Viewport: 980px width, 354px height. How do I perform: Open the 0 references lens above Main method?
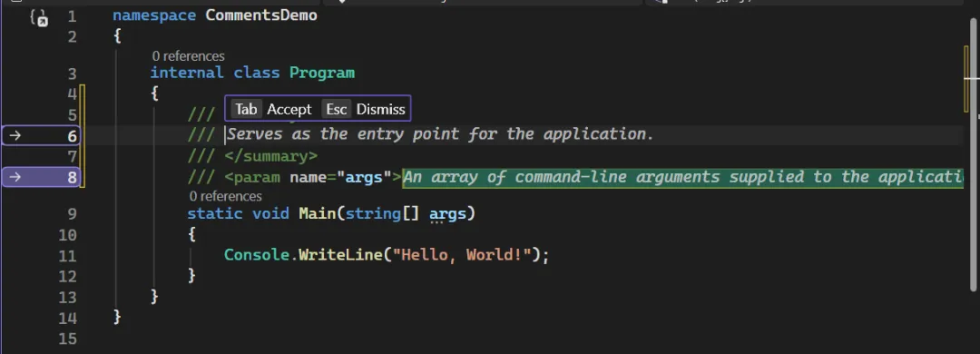(x=226, y=196)
